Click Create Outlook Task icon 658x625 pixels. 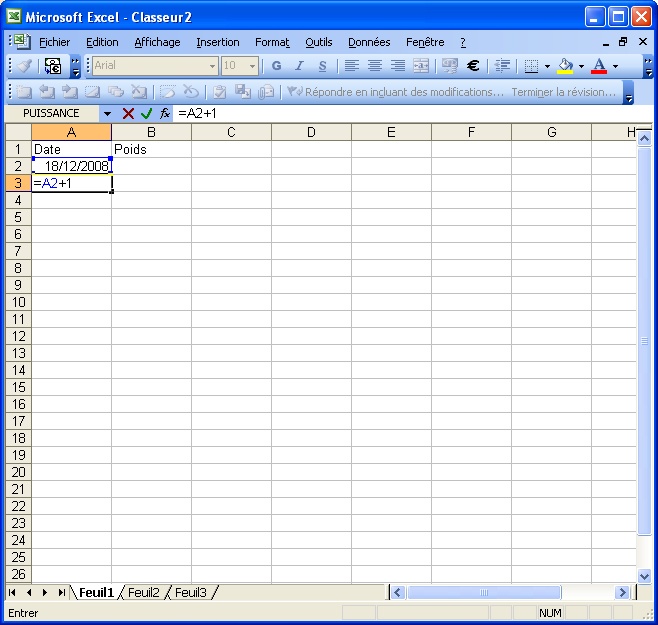pyautogui.click(x=219, y=92)
